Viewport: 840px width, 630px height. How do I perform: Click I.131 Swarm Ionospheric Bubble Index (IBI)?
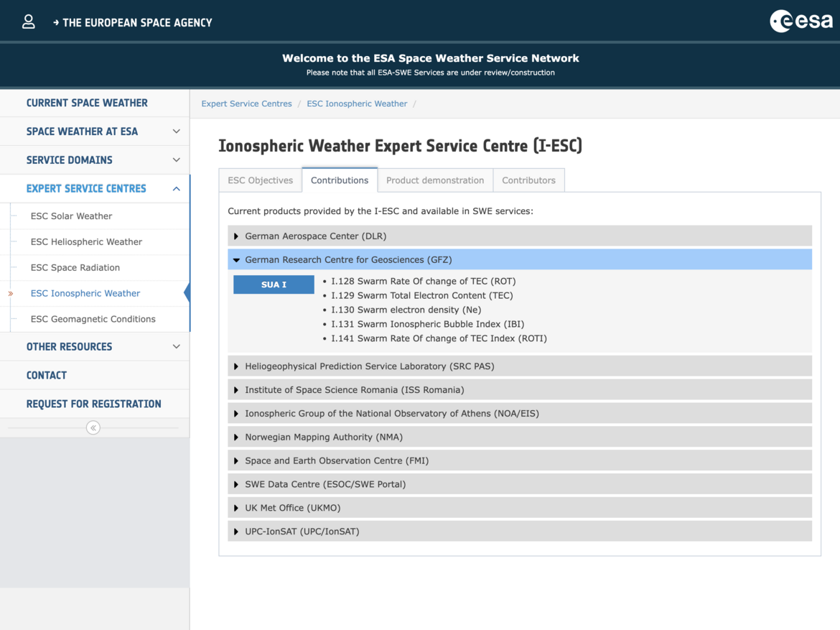click(x=427, y=324)
